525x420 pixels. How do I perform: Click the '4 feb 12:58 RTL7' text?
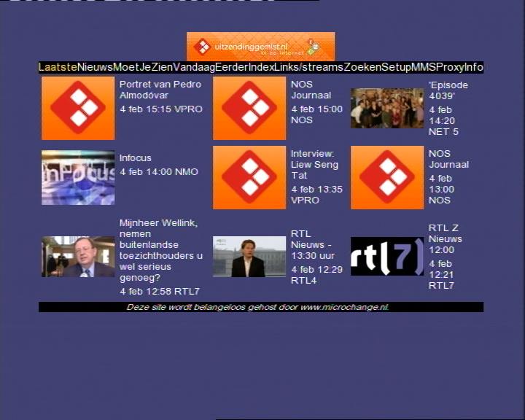click(x=160, y=292)
